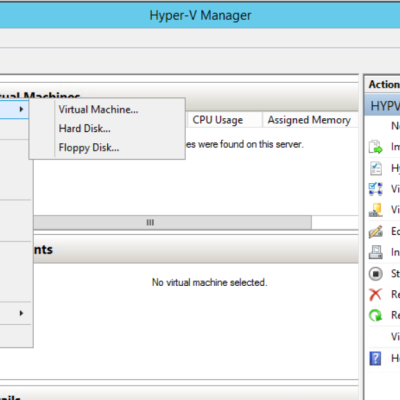The width and height of the screenshot is (400, 400).
Task: Pick Floppy Disk... menu entry
Action: [x=89, y=148]
